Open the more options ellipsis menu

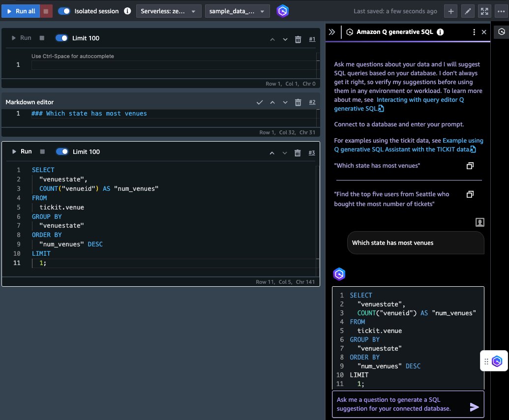tap(501, 11)
